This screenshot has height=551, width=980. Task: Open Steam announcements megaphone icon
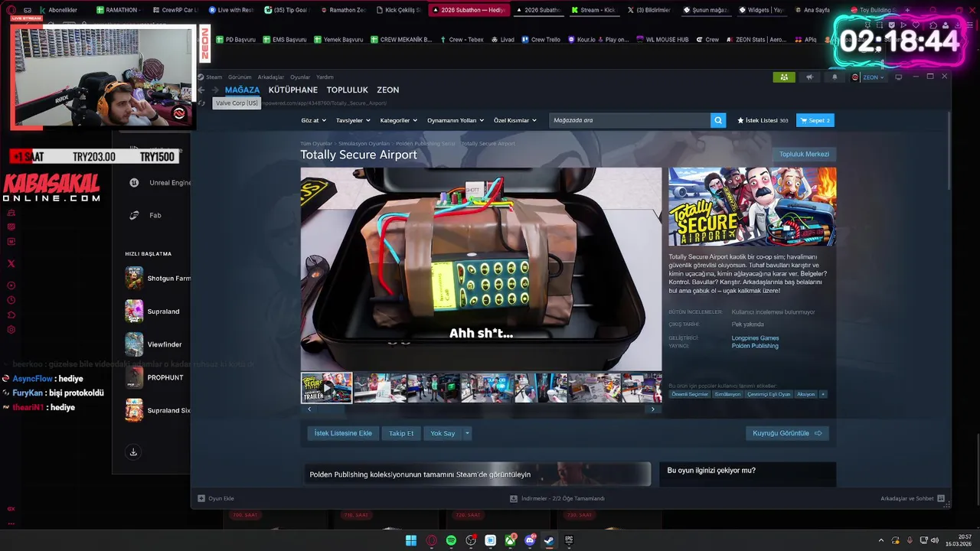pos(809,77)
